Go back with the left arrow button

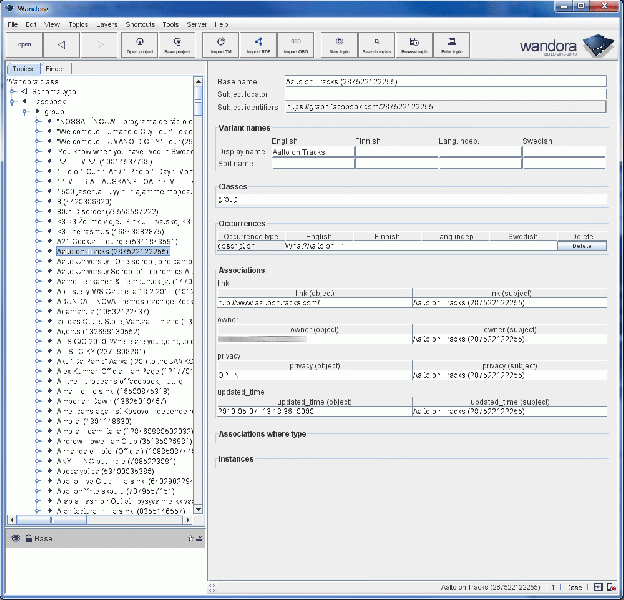point(62,45)
